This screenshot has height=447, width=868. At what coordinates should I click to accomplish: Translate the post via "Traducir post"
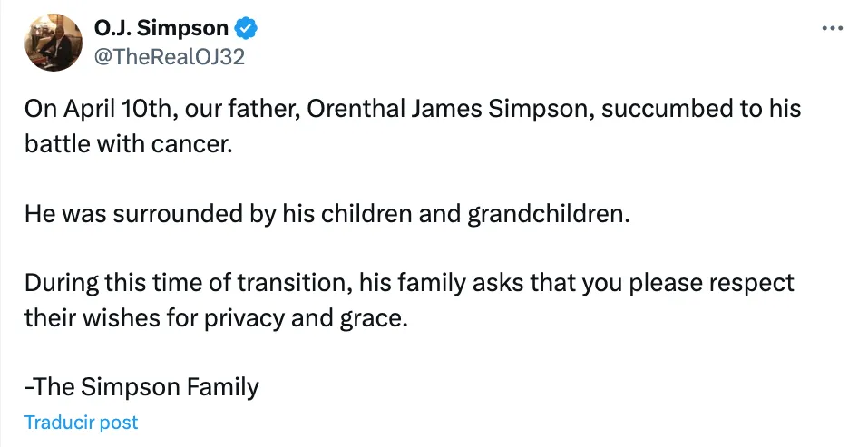tap(82, 423)
